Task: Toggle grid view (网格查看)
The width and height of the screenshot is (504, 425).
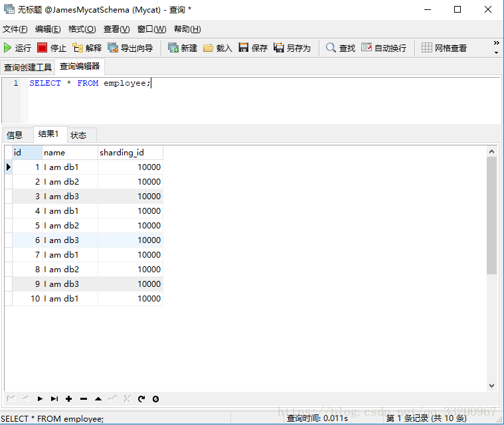Action: pos(444,48)
